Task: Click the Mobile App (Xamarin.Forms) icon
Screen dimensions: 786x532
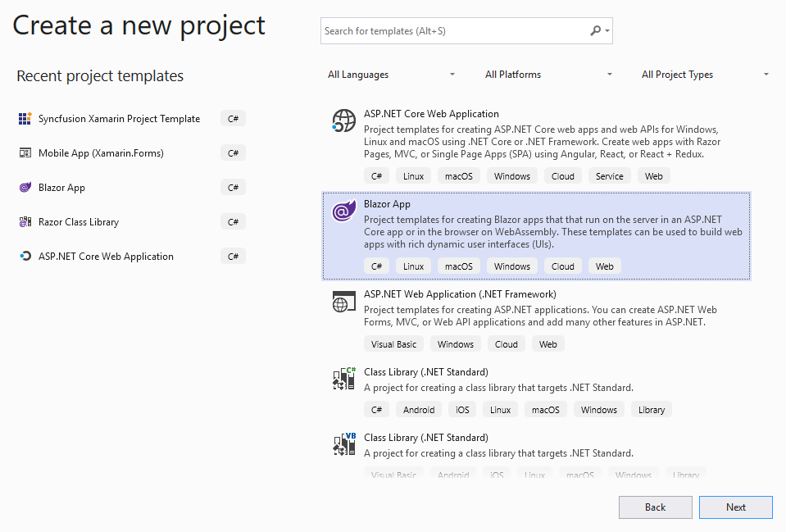Action: point(25,153)
